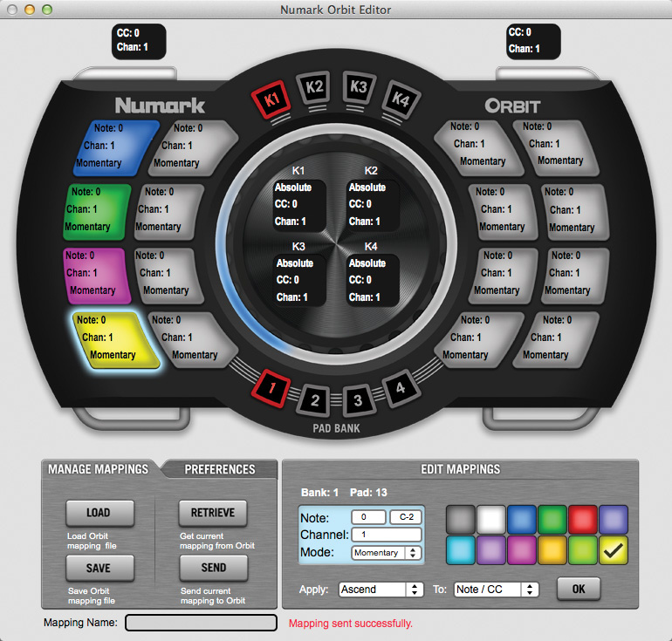The image size is (672, 641).
Task: Switch to pad bank 4
Action: point(401,388)
